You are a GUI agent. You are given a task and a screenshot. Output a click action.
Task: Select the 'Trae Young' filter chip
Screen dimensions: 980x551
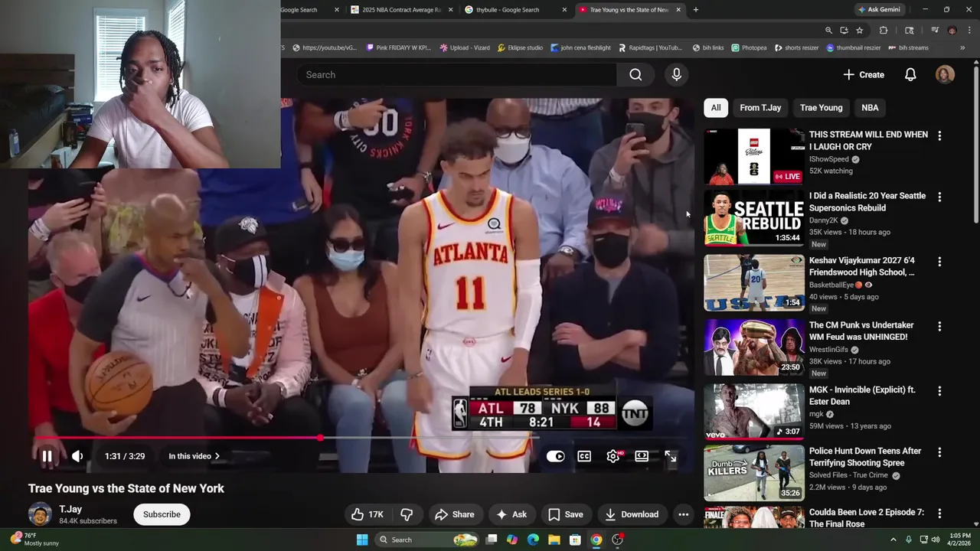point(821,108)
